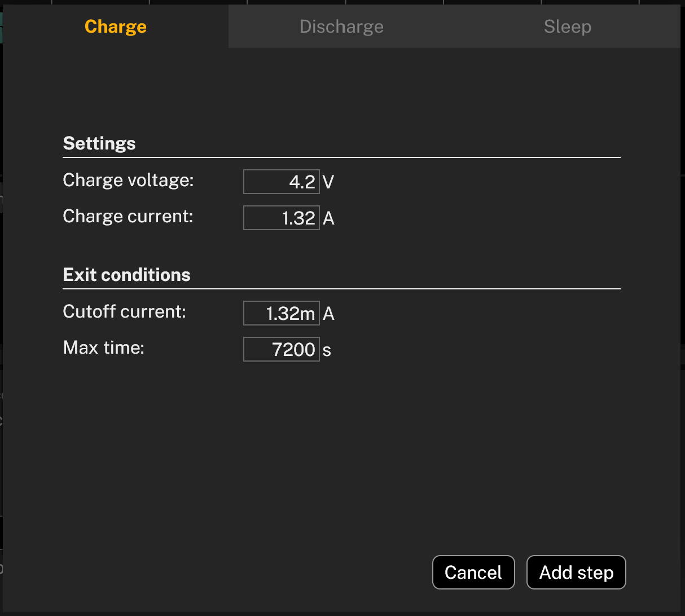Configure a sleep step via Sleep tab
Viewport: 685px width, 616px height.
[x=567, y=26]
